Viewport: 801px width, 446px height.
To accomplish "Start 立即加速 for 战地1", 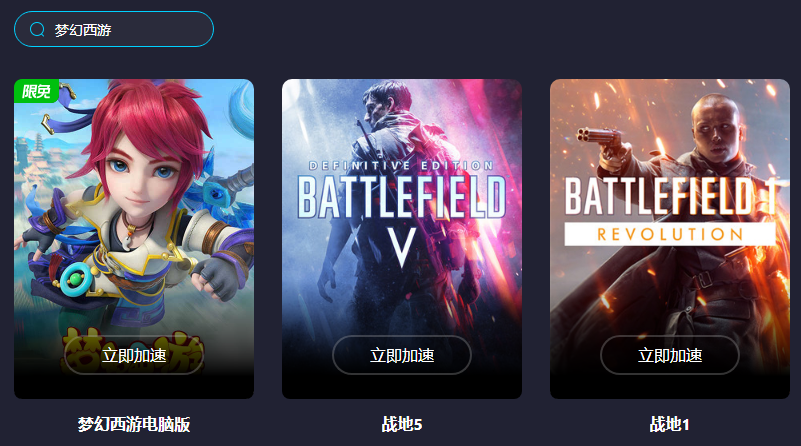I will [x=670, y=355].
